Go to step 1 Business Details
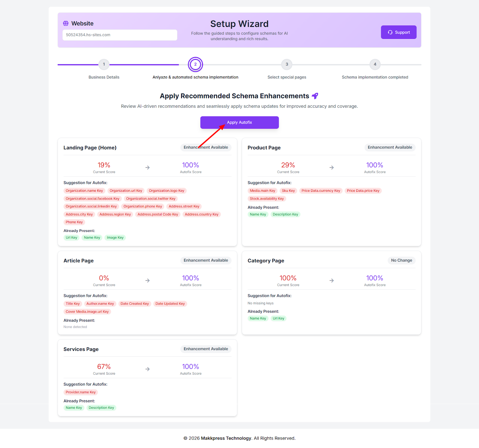479x448 pixels. (104, 64)
